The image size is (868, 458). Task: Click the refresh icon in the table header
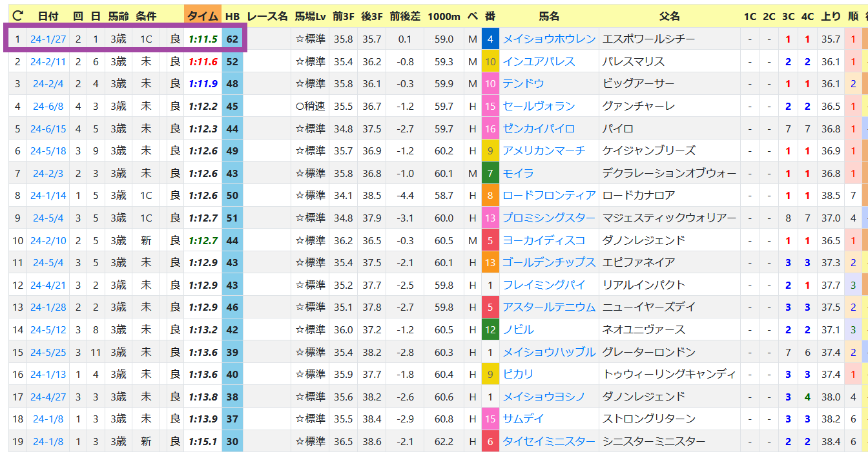coord(17,16)
